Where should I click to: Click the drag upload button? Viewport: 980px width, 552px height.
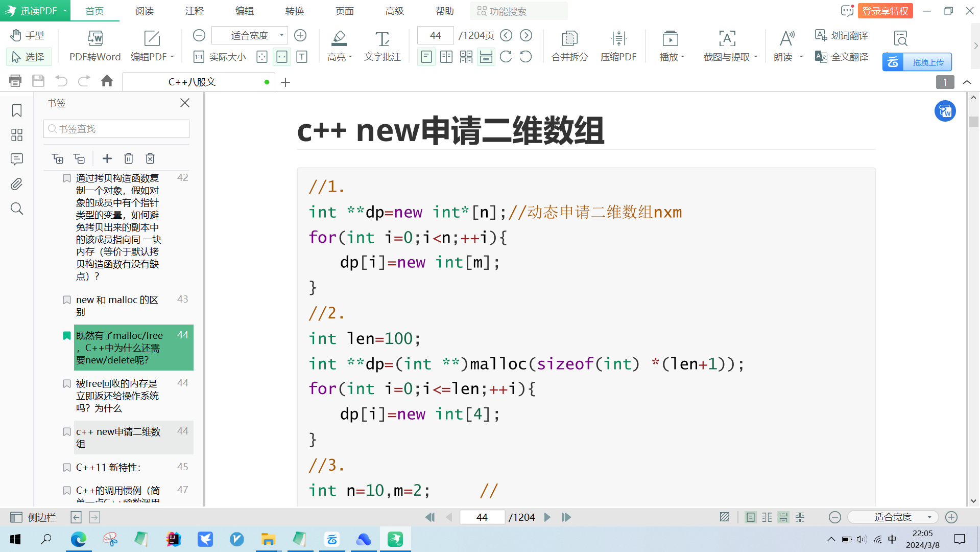coord(917,62)
